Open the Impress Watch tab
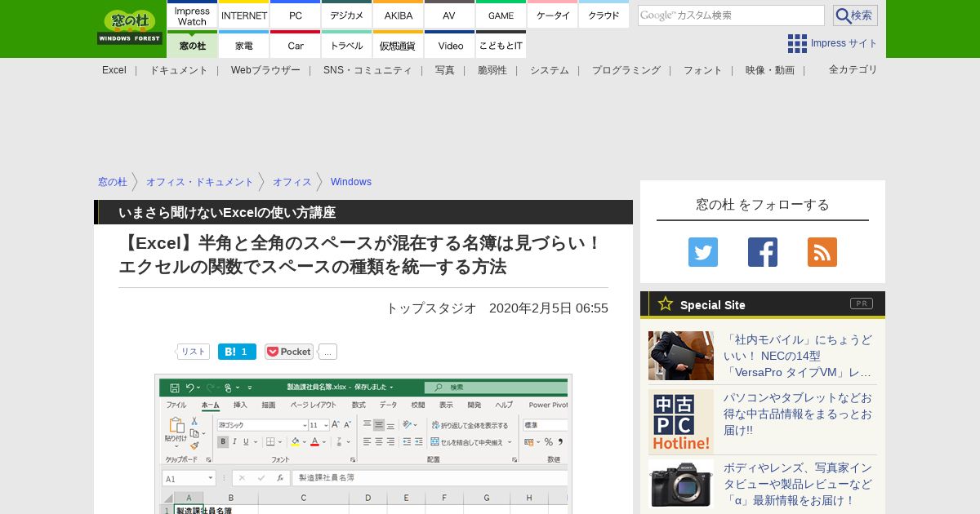The height and width of the screenshot is (514, 980). pos(192,15)
